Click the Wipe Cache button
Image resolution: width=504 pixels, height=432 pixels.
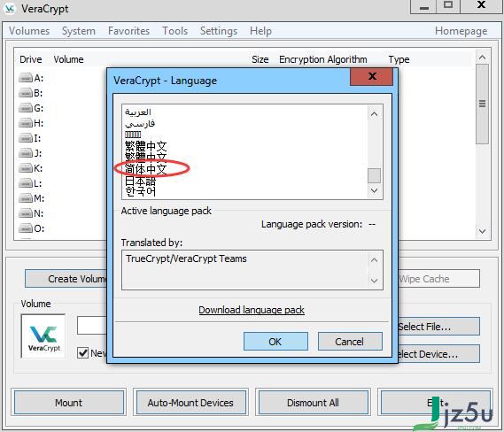pos(438,279)
